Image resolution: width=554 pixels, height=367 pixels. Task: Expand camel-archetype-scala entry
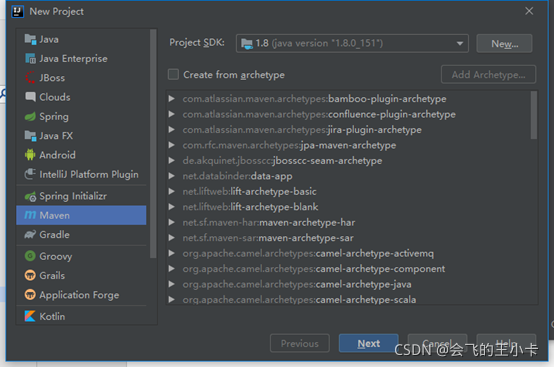click(172, 300)
